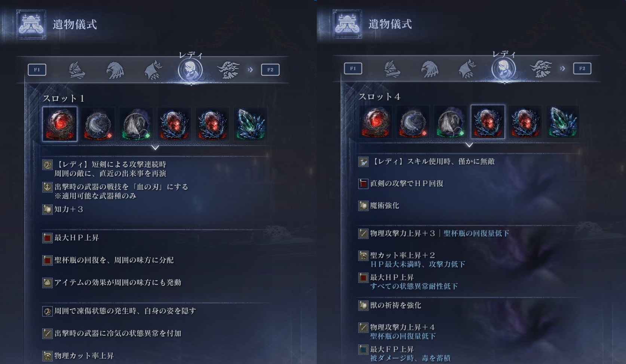Pick the green crystal relic in left panel
This screenshot has height=364, width=626.
251,124
